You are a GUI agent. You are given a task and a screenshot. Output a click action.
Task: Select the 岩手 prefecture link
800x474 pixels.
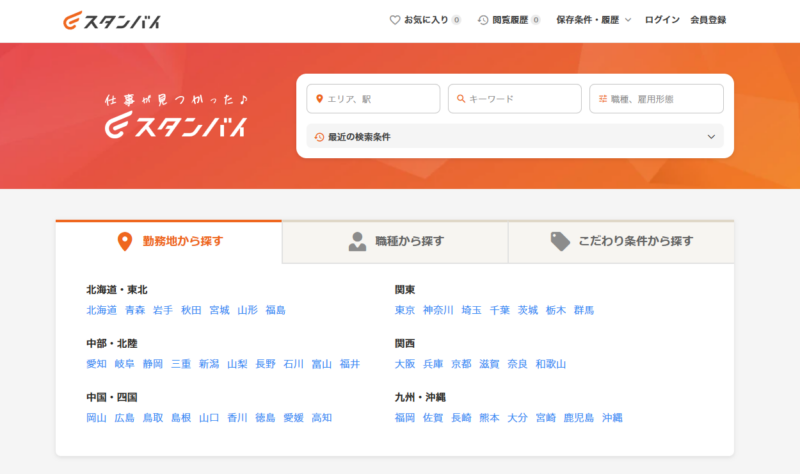(163, 310)
